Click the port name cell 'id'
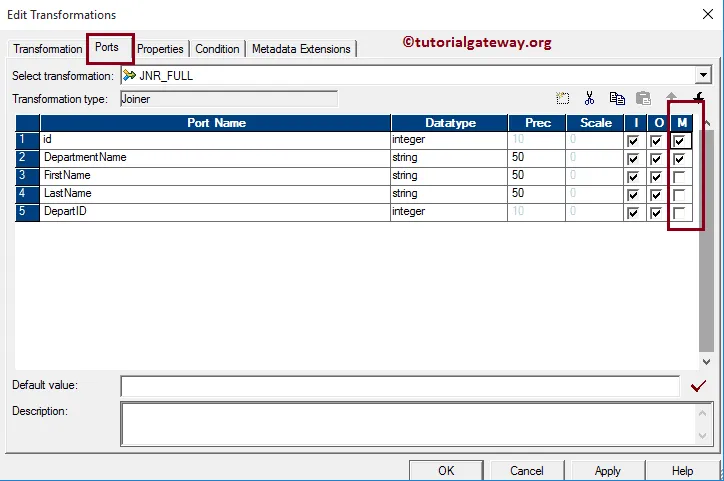Image resolution: width=724 pixels, height=481 pixels. coord(216,140)
